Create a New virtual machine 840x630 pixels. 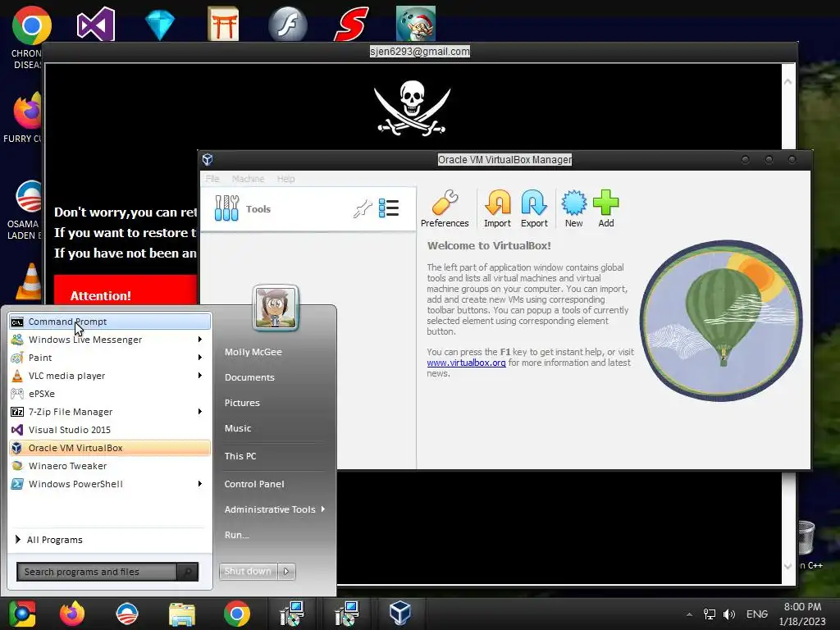[573, 209]
